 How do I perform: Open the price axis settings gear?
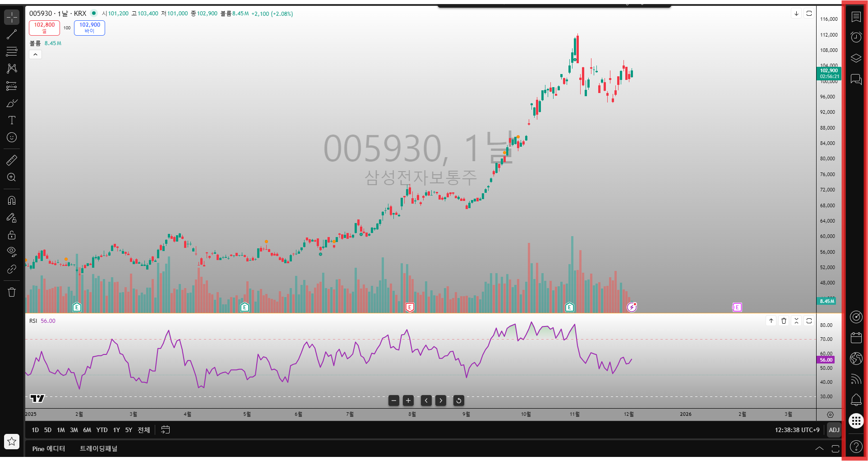[x=830, y=414]
